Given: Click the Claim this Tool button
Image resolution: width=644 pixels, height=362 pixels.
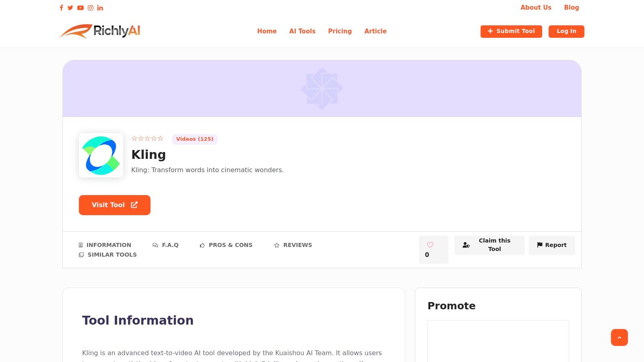Looking at the screenshot, I should point(489,245).
